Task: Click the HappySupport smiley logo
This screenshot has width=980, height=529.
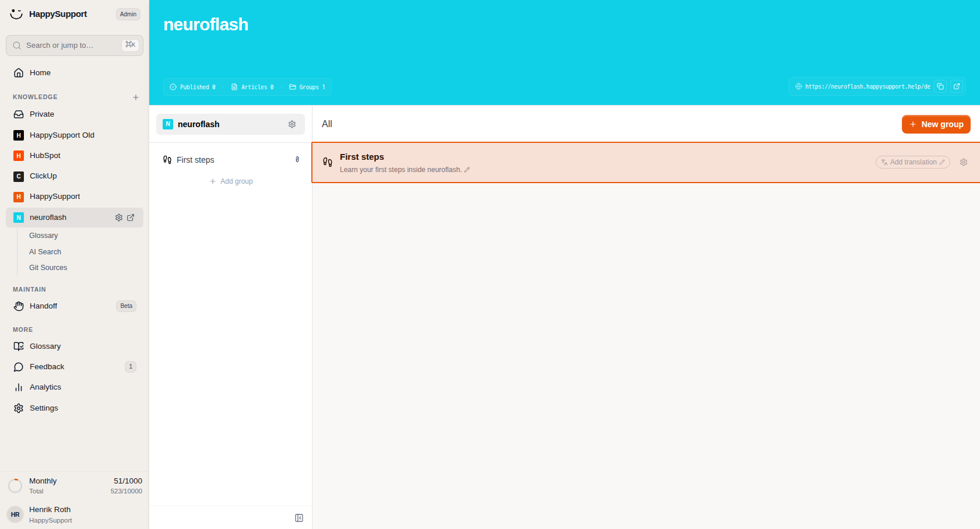Action: (16, 14)
